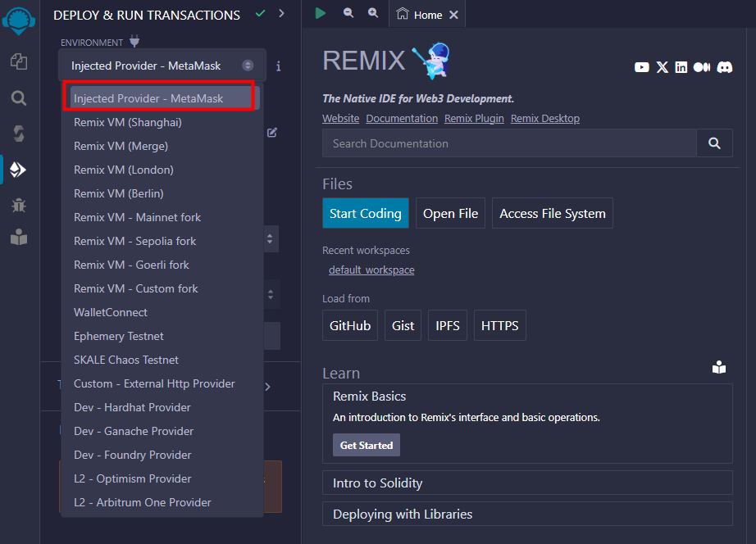Open the Remix X (Twitter) icon
Image resolution: width=756 pixels, height=544 pixels.
click(x=663, y=67)
